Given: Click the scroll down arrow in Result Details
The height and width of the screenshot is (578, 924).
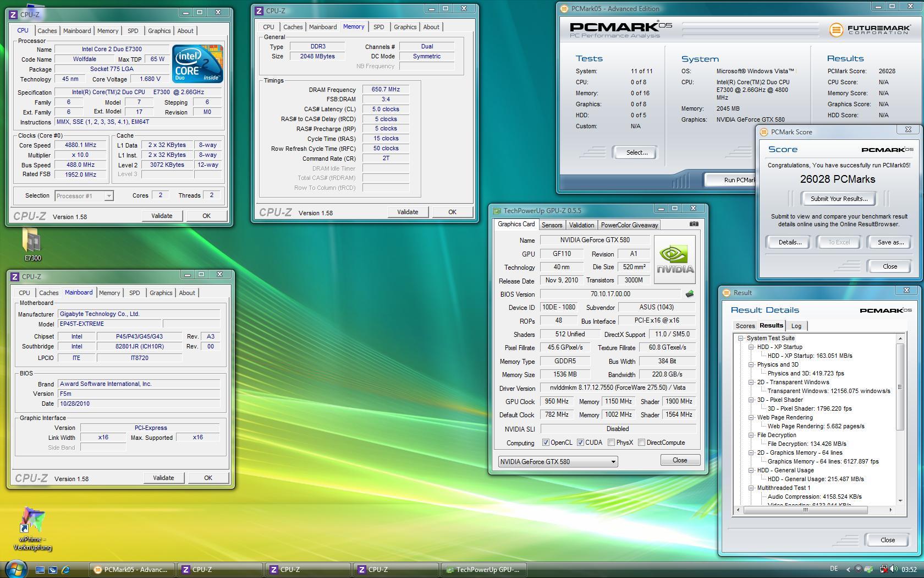Looking at the screenshot, I should coord(900,500).
